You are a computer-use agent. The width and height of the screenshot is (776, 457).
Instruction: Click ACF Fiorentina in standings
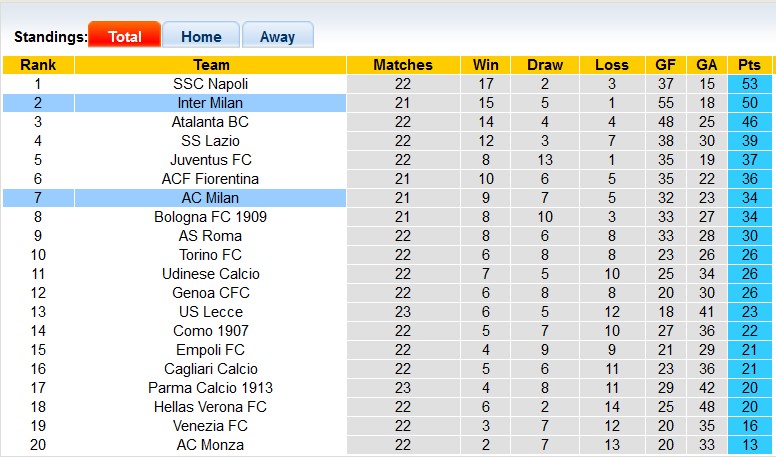[x=210, y=179]
